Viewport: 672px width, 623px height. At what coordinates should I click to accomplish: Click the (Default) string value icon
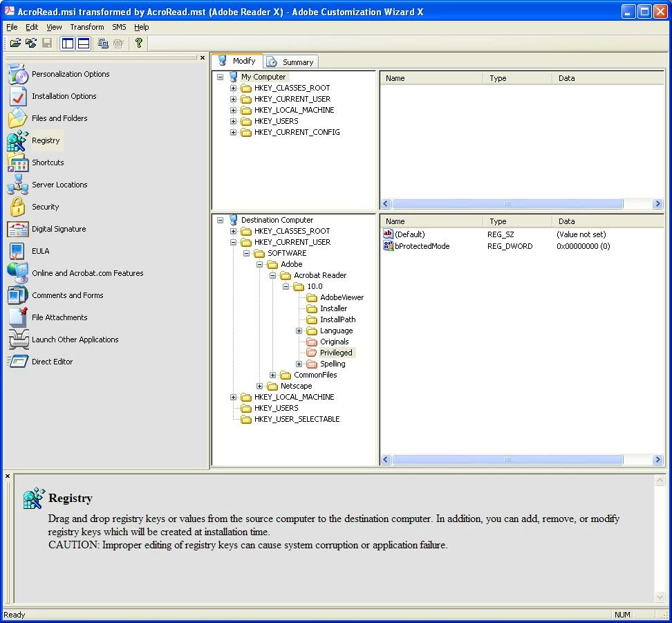(389, 234)
